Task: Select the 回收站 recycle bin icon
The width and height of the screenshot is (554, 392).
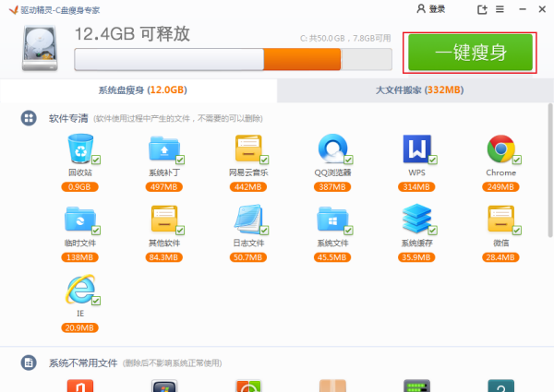Action: pos(80,148)
